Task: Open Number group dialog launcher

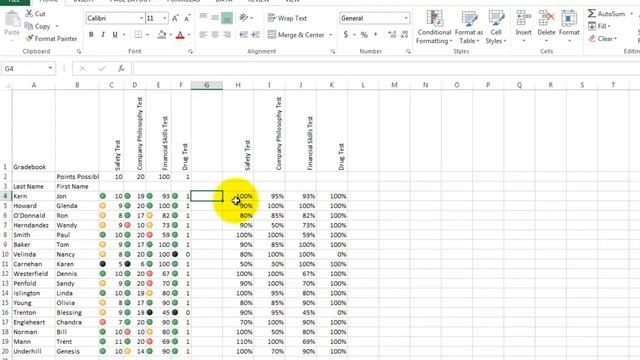Action: tap(408, 51)
